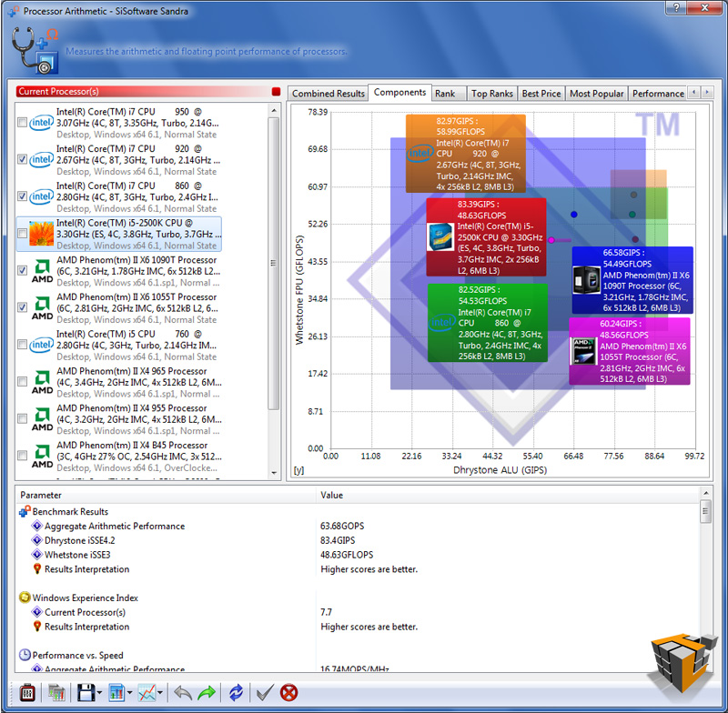Screen dimensions: 728x713
Task: Click the Value column header
Action: (x=508, y=495)
